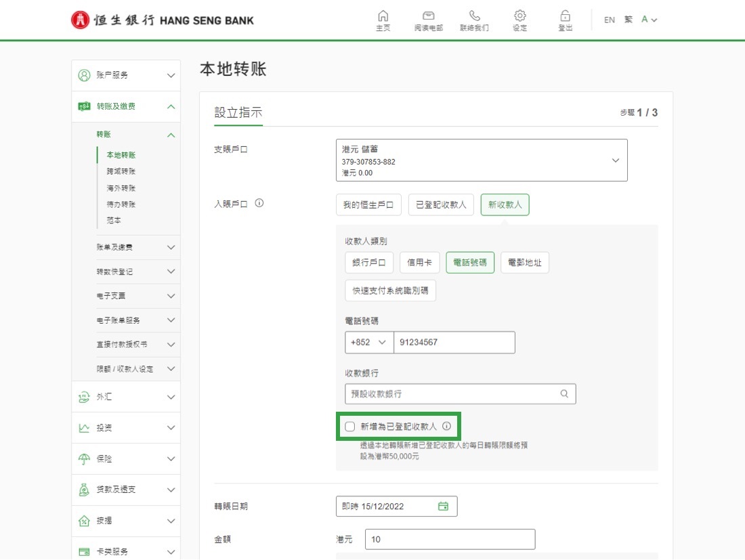
Task: Switch language to EN
Action: [610, 20]
